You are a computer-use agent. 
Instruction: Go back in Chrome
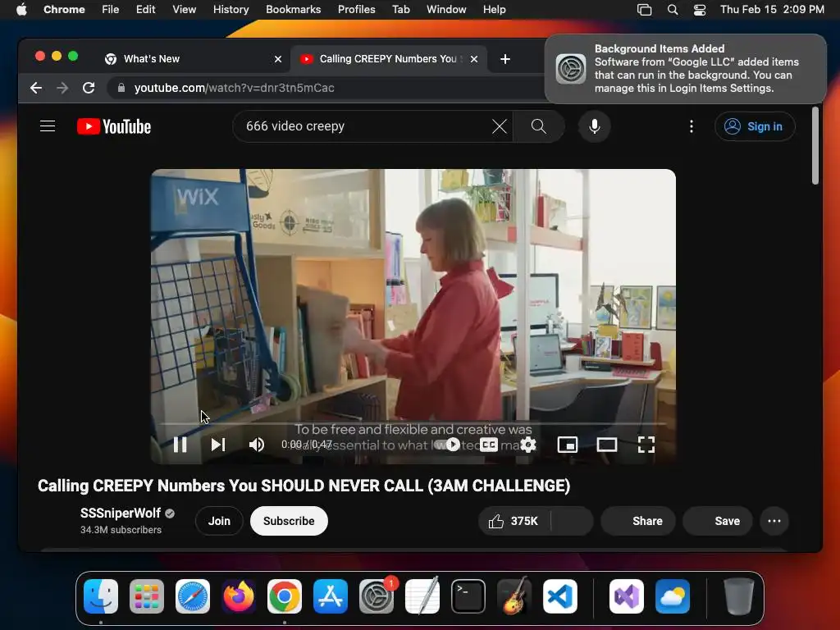click(36, 88)
